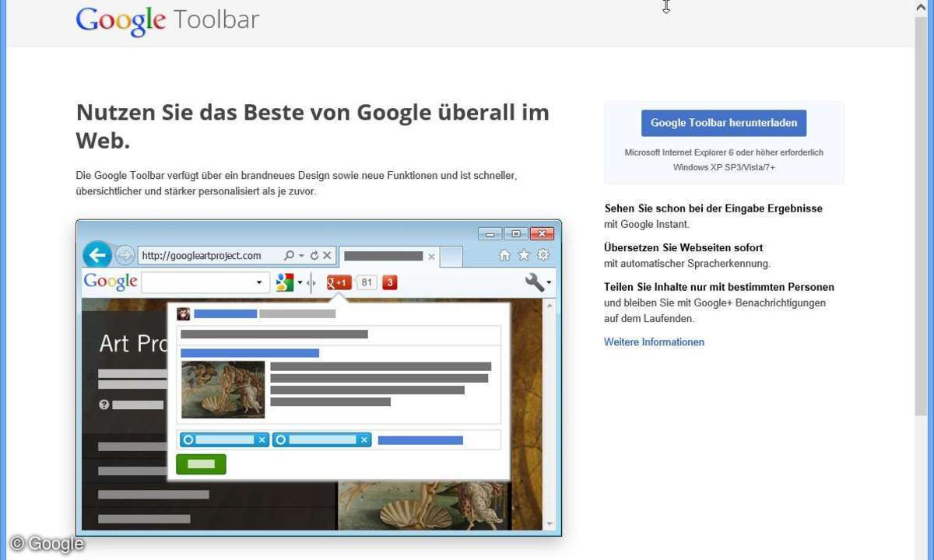Click the red 3 notifications badge
The height and width of the screenshot is (560, 934).
coord(390,282)
